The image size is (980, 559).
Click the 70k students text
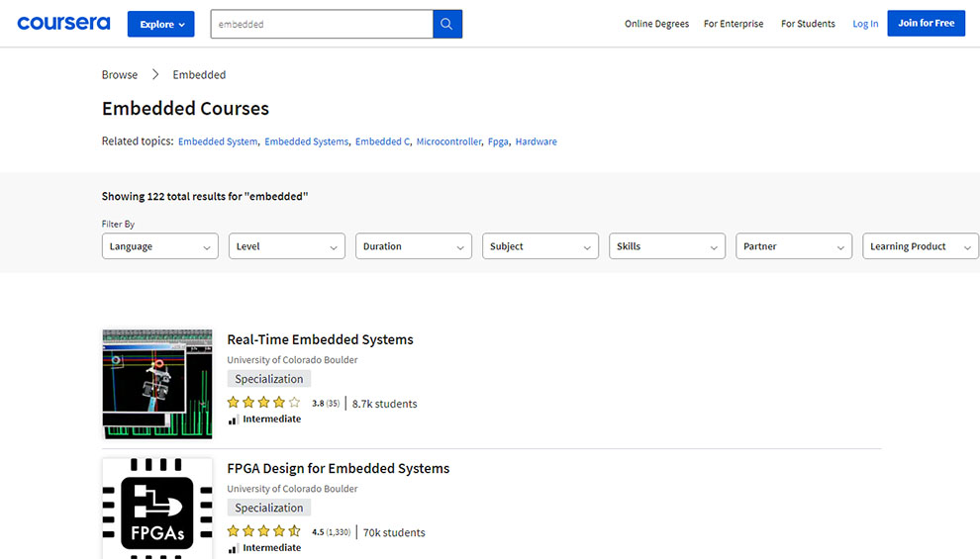point(394,532)
